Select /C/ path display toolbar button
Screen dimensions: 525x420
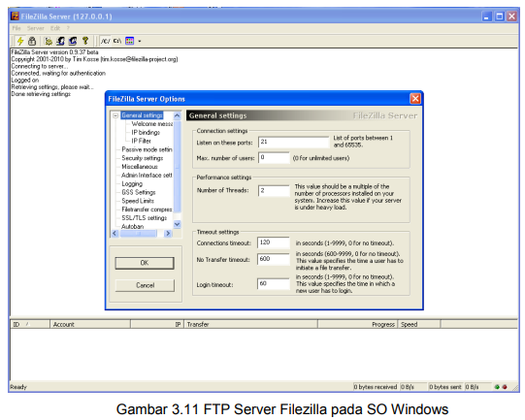[105, 41]
